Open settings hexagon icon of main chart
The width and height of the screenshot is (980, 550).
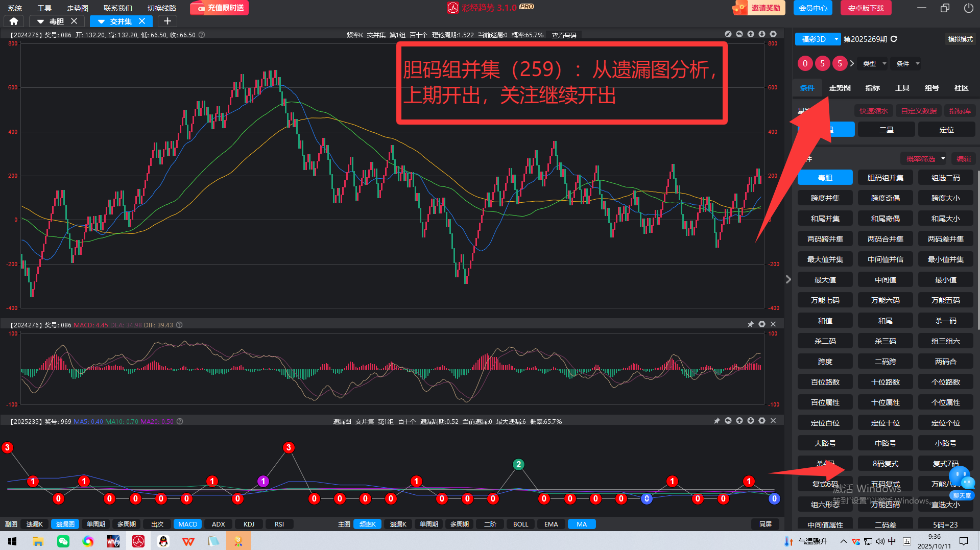(773, 34)
